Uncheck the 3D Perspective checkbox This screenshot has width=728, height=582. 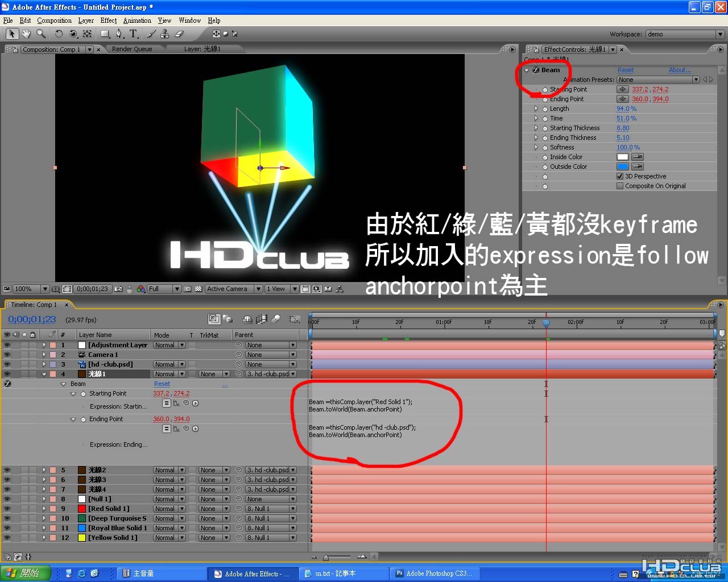(620, 176)
